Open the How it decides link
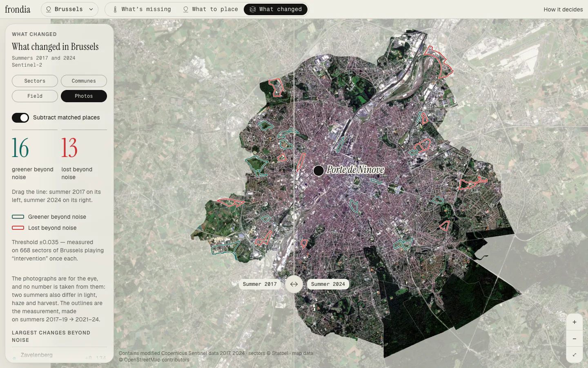 click(563, 9)
